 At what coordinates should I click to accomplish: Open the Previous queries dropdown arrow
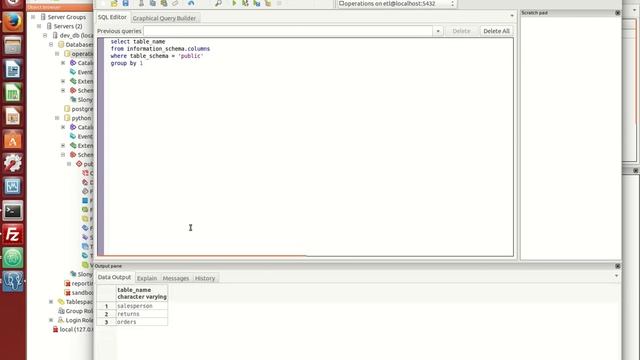pos(438,31)
